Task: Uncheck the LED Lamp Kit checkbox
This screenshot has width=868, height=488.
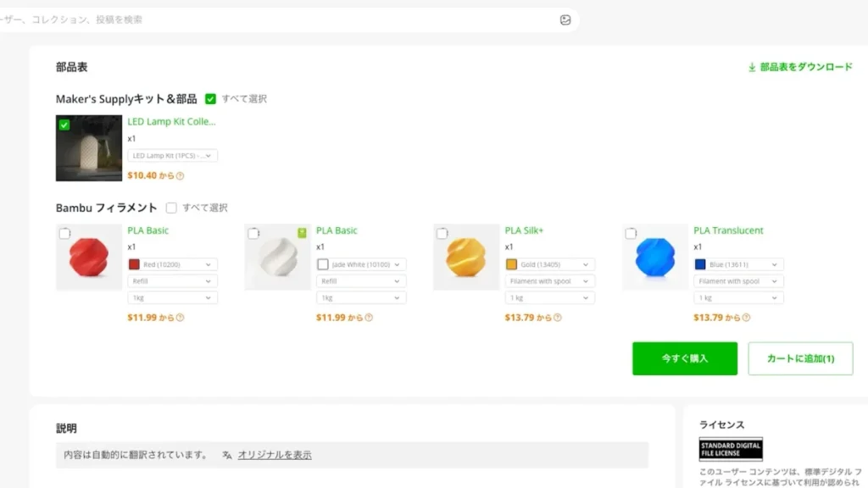Action: tap(64, 125)
